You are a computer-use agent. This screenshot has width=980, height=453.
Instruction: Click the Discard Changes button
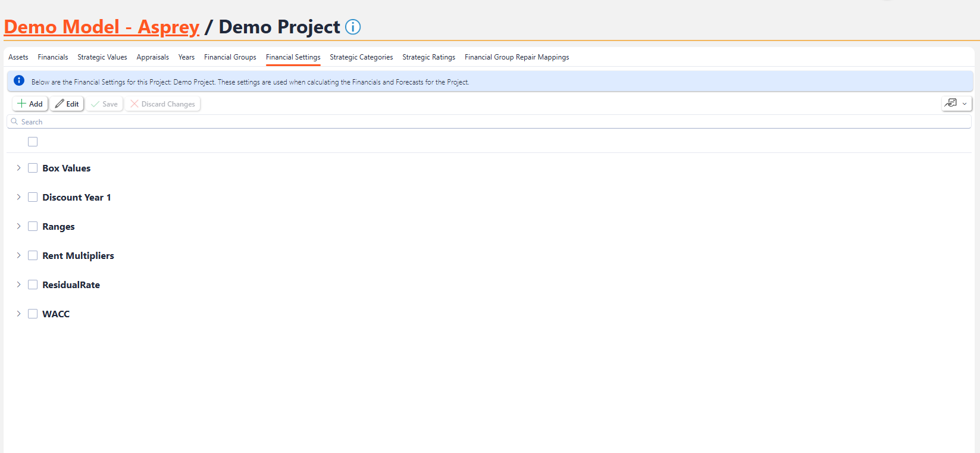pos(162,104)
